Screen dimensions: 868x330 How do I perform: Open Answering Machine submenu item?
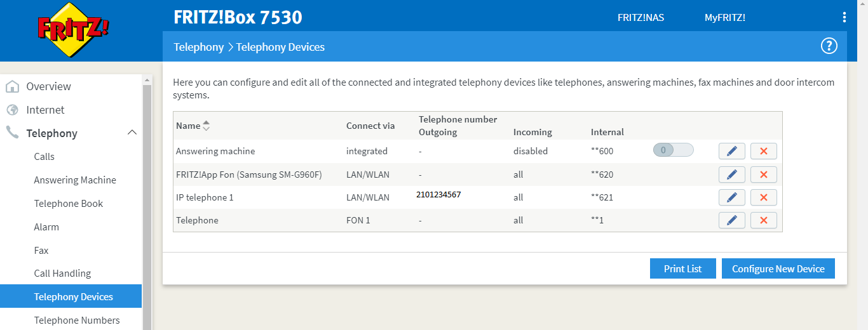(75, 180)
